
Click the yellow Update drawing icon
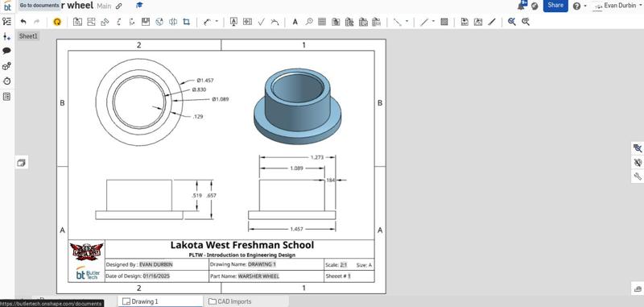click(57, 23)
